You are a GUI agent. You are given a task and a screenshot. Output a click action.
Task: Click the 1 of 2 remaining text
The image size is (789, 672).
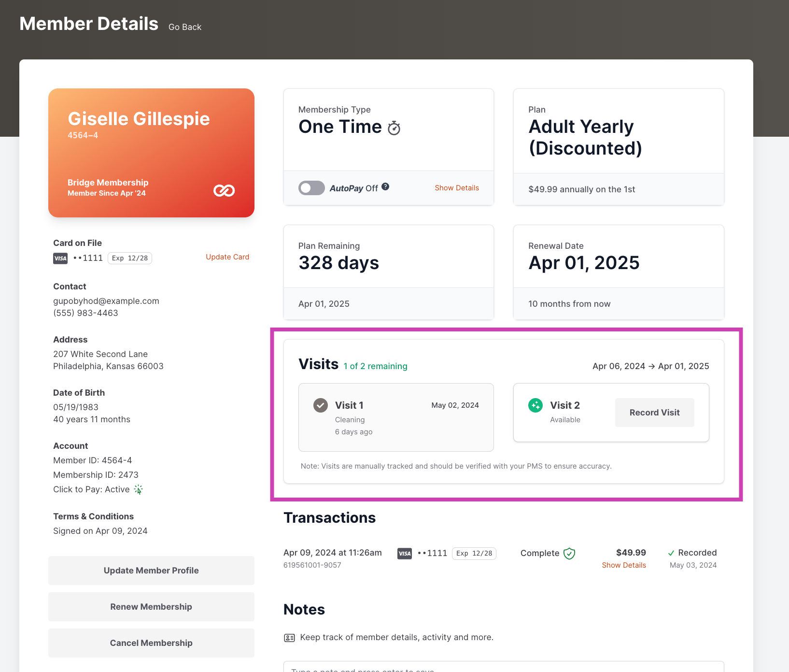tap(375, 366)
